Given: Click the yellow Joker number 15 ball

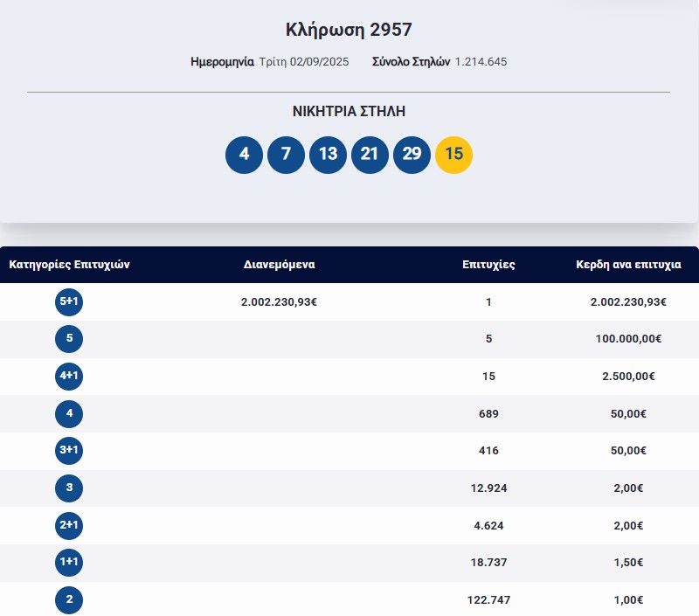Looking at the screenshot, I should [453, 155].
